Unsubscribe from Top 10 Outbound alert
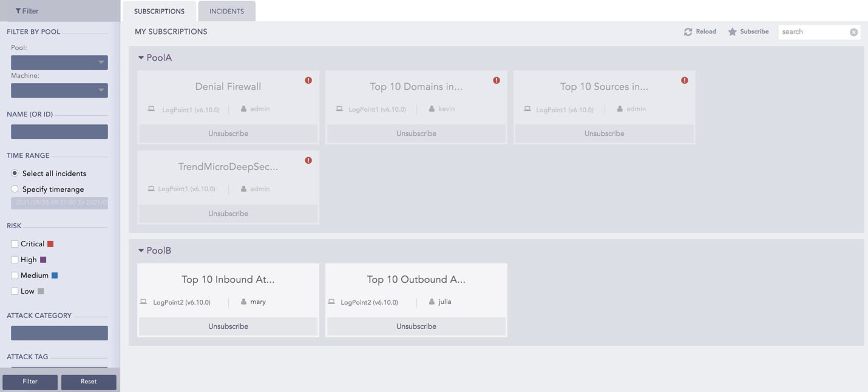Viewport: 868px width, 392px height. point(416,326)
